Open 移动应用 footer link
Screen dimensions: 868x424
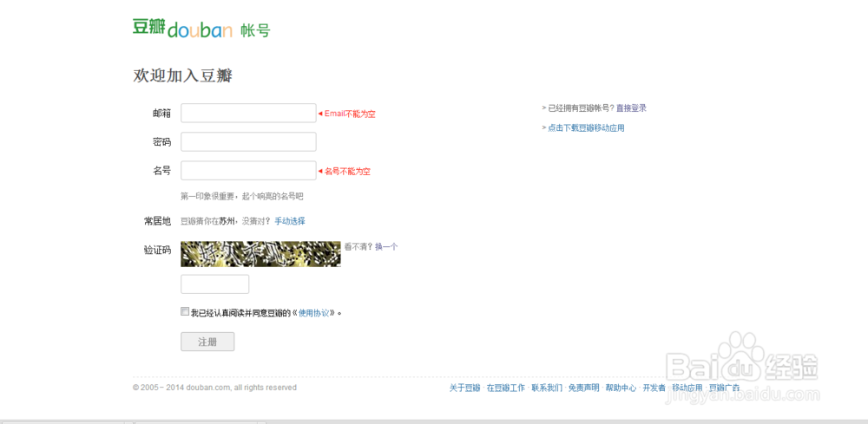[x=687, y=388]
